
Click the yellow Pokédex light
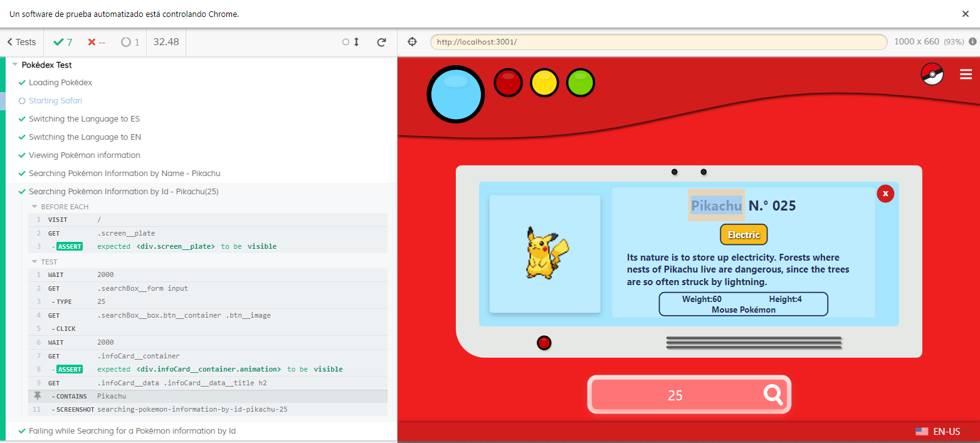coord(544,83)
